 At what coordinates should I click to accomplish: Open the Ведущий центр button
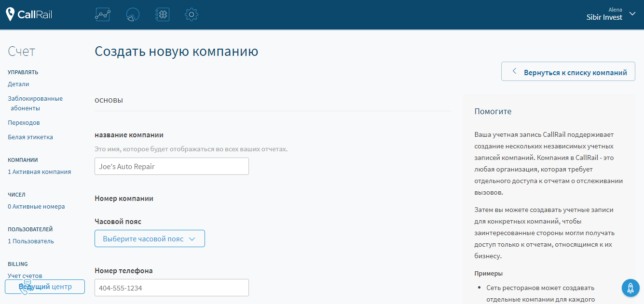tap(44, 286)
